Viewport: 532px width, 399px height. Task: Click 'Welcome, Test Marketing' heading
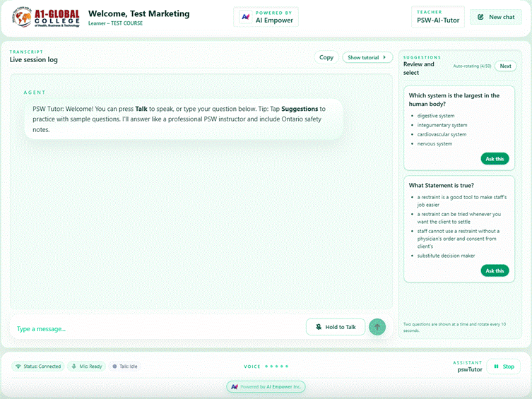pyautogui.click(x=138, y=13)
